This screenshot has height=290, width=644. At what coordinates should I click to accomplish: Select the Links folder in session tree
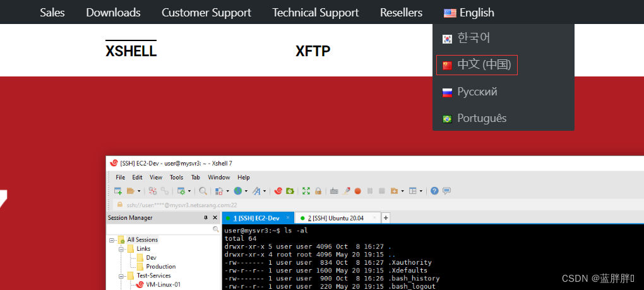point(143,248)
